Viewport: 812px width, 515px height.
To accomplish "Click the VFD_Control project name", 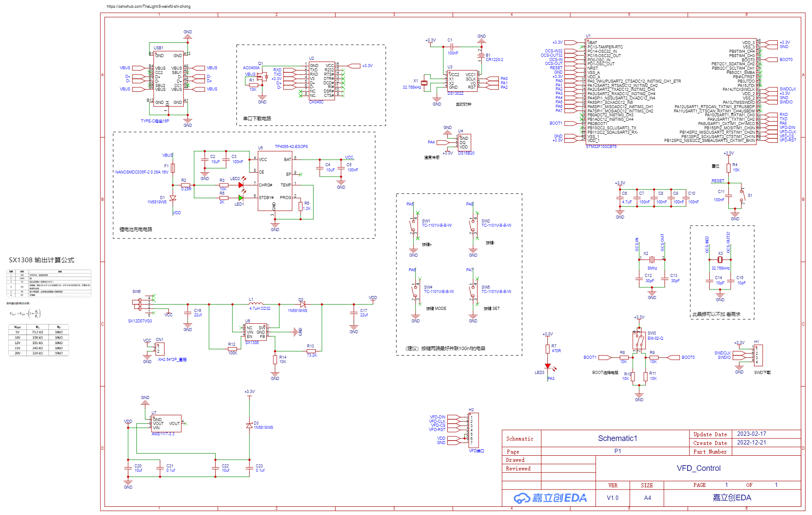I will coord(699,468).
